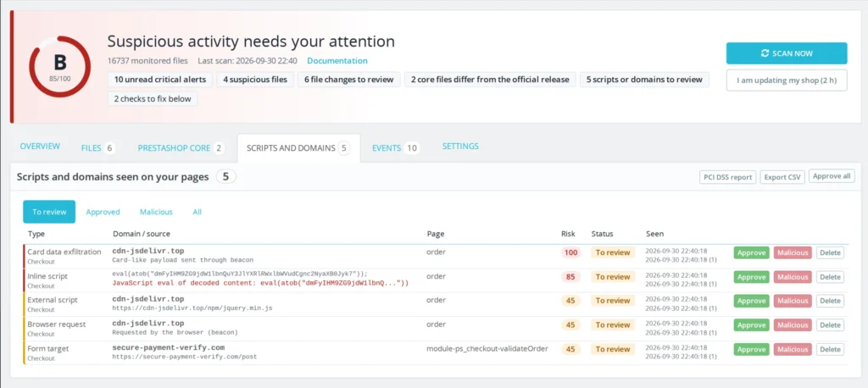Viewport: 868px width, 388px height.
Task: Delete the External script row
Action: (830, 301)
